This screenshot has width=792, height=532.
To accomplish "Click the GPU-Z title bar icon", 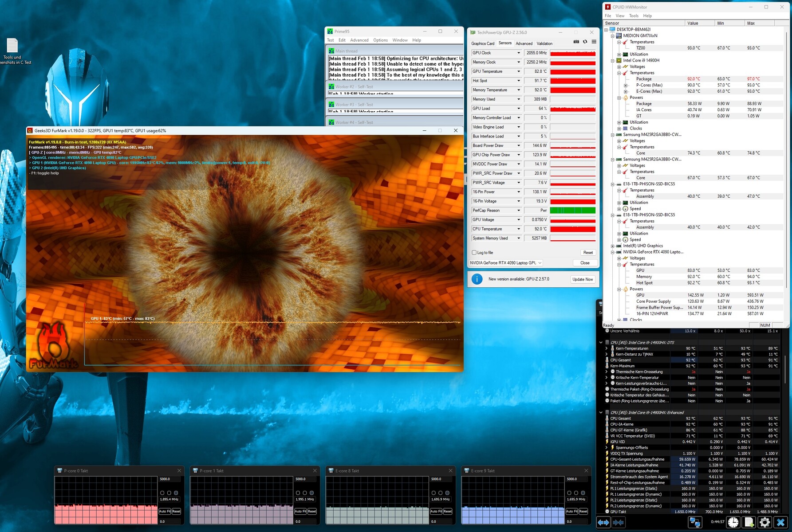I will click(473, 32).
